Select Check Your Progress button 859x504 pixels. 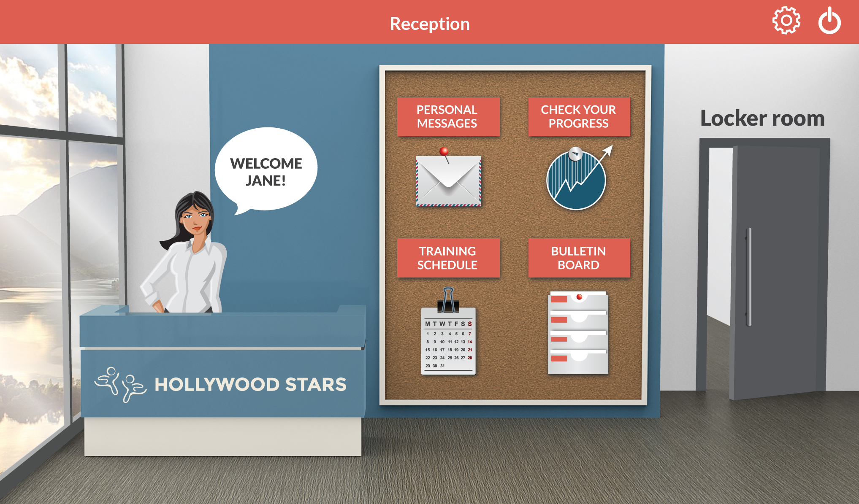(x=579, y=117)
